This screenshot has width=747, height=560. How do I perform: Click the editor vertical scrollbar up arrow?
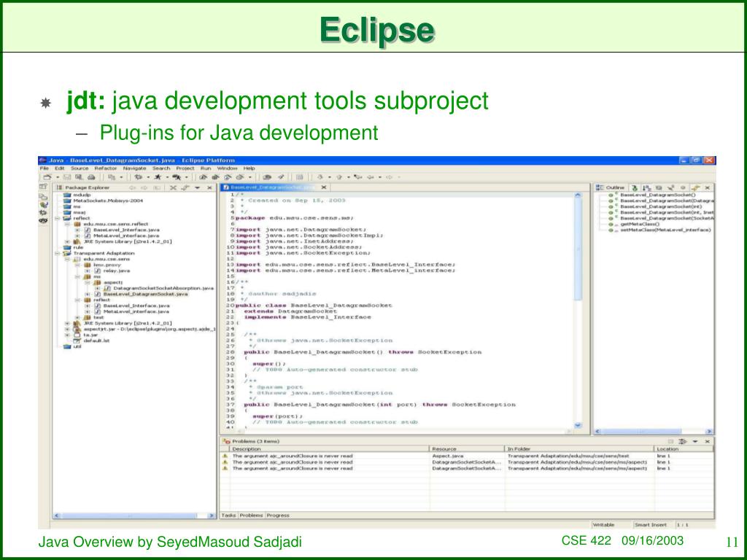pos(578,195)
